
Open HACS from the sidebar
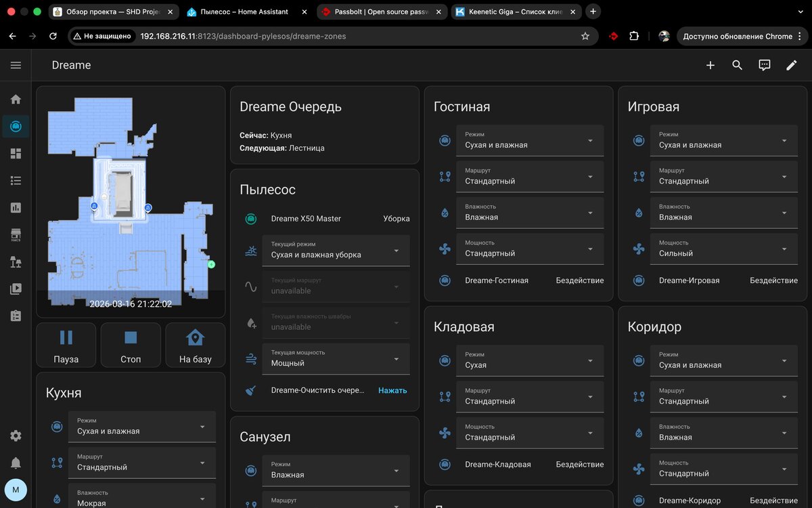[16, 235]
